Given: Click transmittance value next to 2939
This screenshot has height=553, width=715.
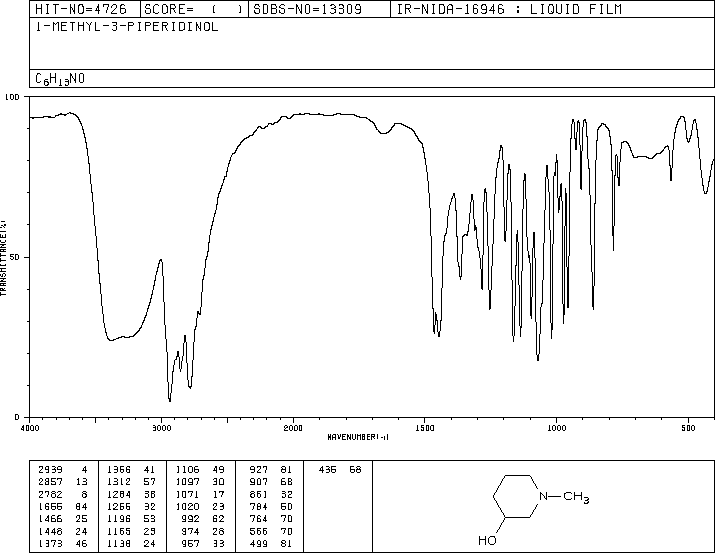Looking at the screenshot, I should [x=83, y=469].
